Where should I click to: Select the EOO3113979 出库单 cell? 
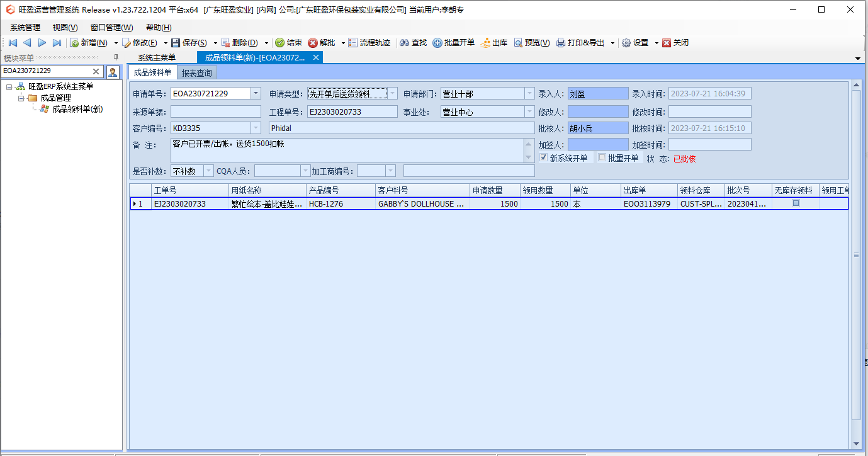649,204
